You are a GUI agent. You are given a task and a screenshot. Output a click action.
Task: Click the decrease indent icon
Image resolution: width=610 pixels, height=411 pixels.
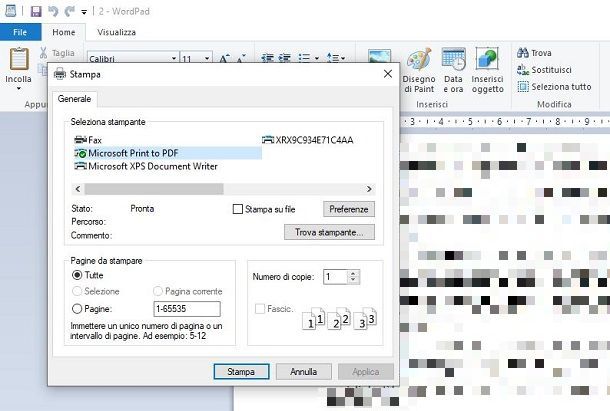pyautogui.click(x=268, y=58)
